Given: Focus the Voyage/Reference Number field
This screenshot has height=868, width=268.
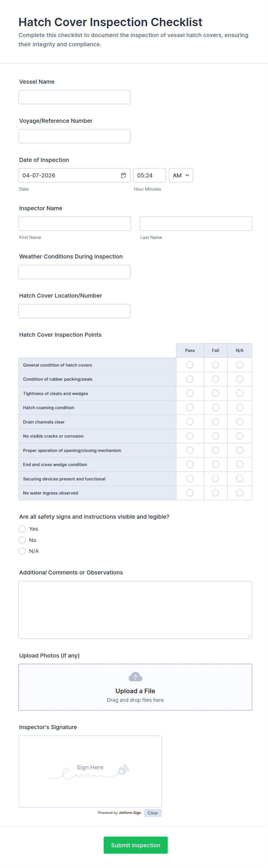Looking at the screenshot, I should (74, 136).
